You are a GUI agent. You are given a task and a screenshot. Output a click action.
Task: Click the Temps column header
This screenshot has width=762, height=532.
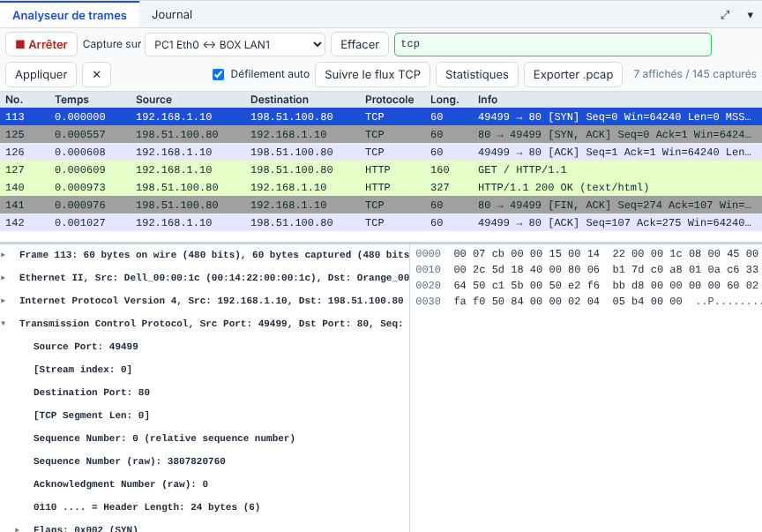(x=71, y=100)
